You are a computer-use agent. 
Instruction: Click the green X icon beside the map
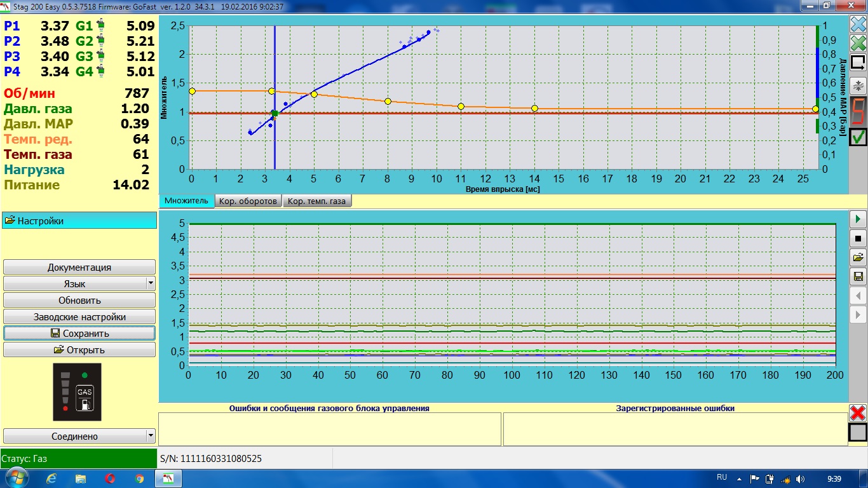(x=858, y=43)
